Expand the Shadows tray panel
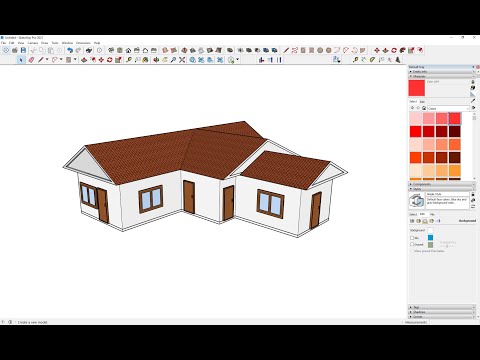This screenshot has height=360, width=480. pos(442,312)
